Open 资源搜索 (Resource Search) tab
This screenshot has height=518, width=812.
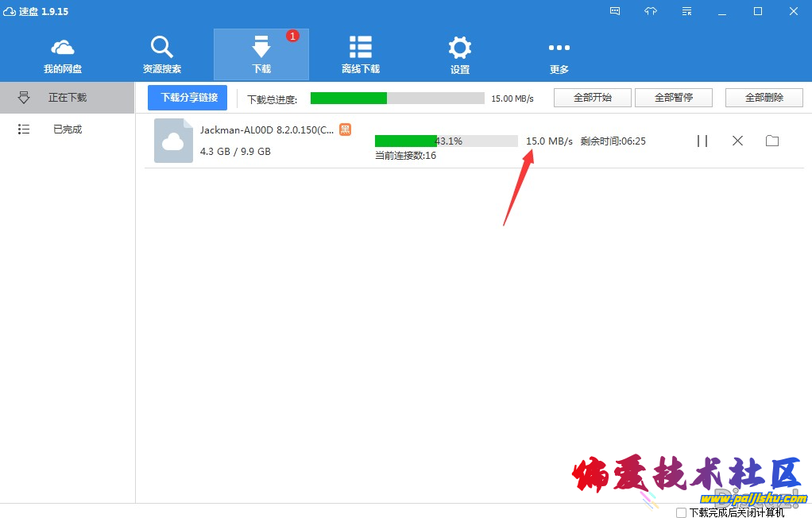click(x=162, y=55)
